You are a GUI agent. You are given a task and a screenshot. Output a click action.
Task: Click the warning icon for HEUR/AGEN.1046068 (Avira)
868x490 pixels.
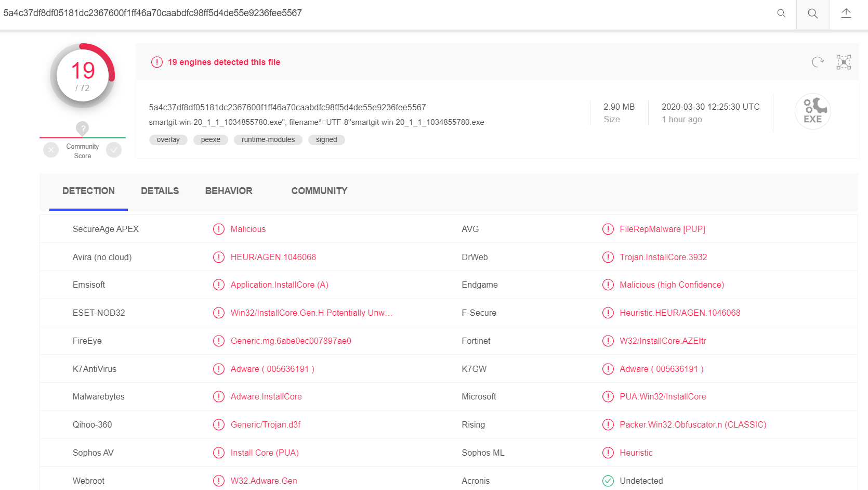[219, 257]
